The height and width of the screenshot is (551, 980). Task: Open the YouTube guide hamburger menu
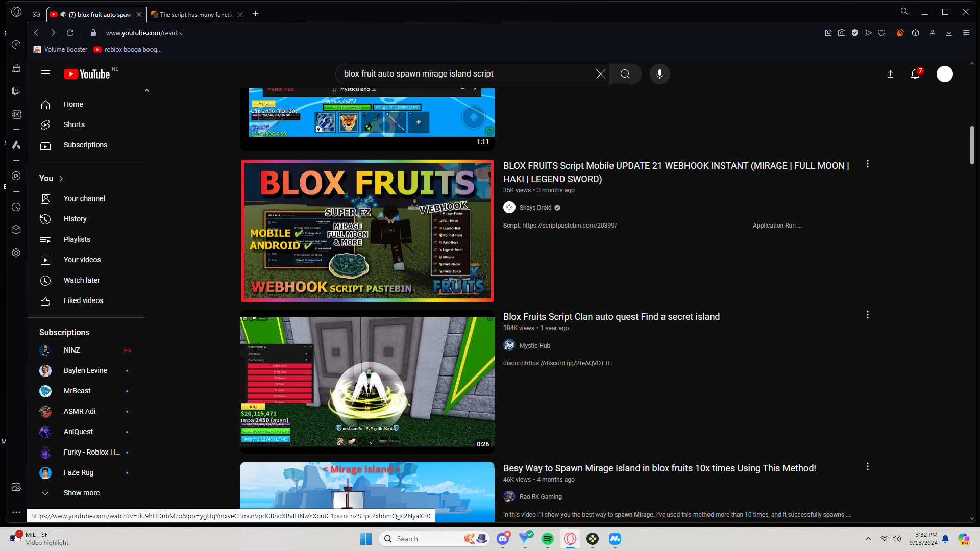45,74
